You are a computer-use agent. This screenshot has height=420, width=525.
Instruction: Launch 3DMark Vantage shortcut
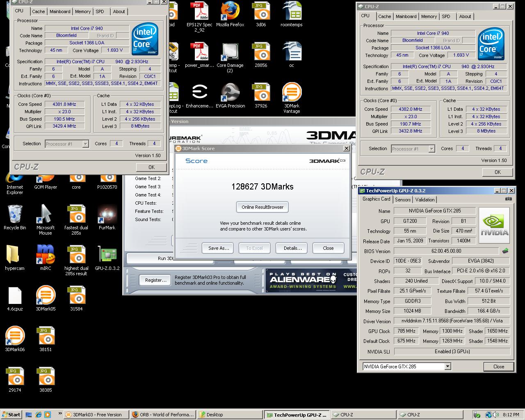pos(292,98)
